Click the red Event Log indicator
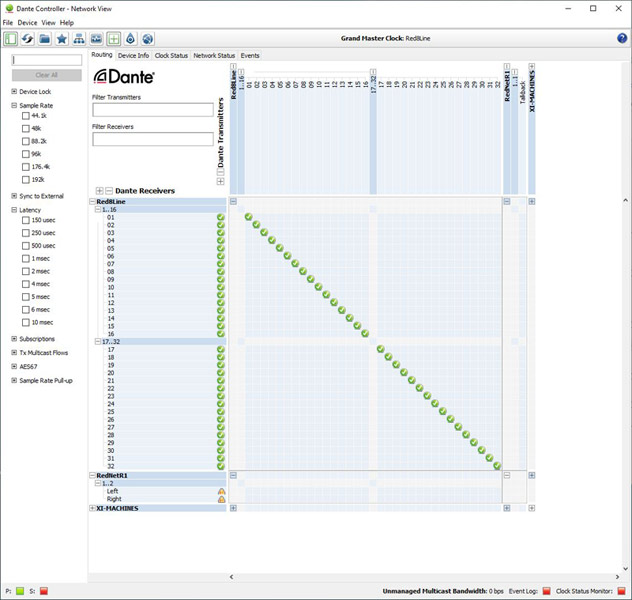The height and width of the screenshot is (600, 632). pos(545,591)
